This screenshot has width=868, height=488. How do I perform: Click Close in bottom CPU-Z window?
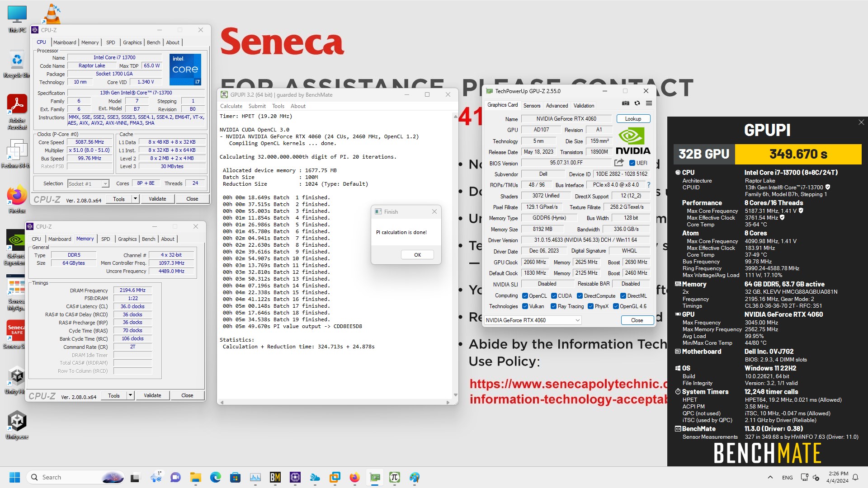pyautogui.click(x=187, y=395)
